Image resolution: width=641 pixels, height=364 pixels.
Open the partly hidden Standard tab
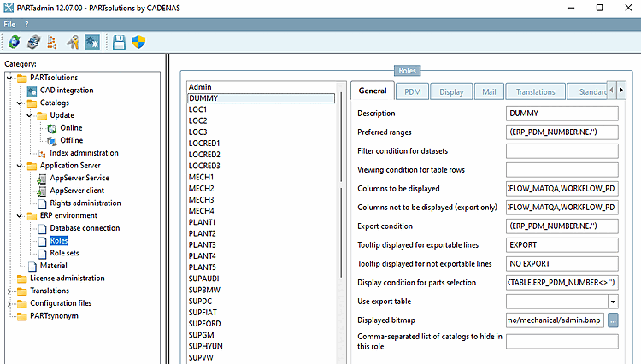(x=588, y=92)
